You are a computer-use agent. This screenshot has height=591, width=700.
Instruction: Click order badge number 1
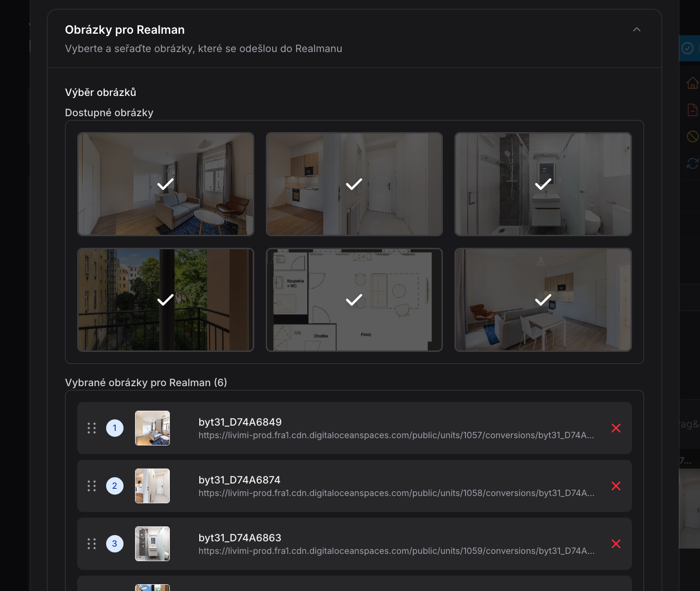pos(115,428)
